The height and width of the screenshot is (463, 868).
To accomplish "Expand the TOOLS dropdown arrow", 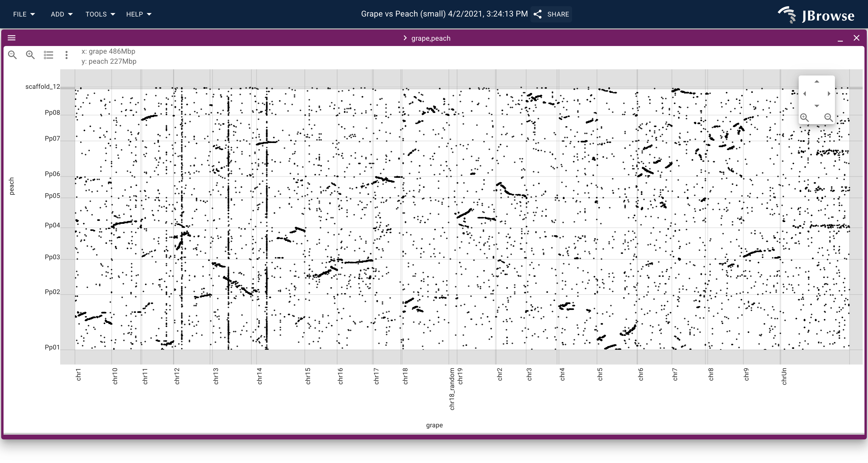I will pos(113,14).
